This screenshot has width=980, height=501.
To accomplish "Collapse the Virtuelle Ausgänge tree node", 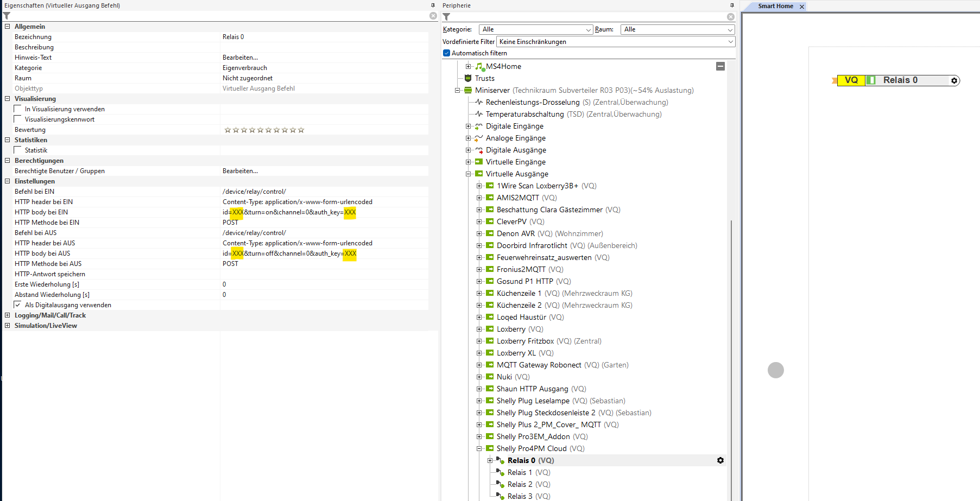I will (x=468, y=174).
